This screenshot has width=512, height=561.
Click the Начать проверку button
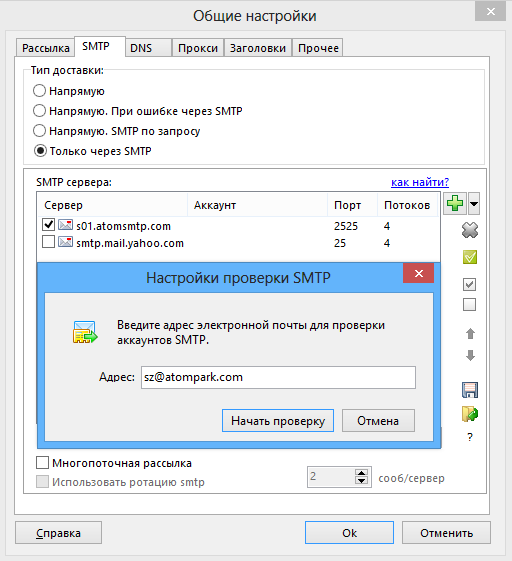[x=278, y=421]
